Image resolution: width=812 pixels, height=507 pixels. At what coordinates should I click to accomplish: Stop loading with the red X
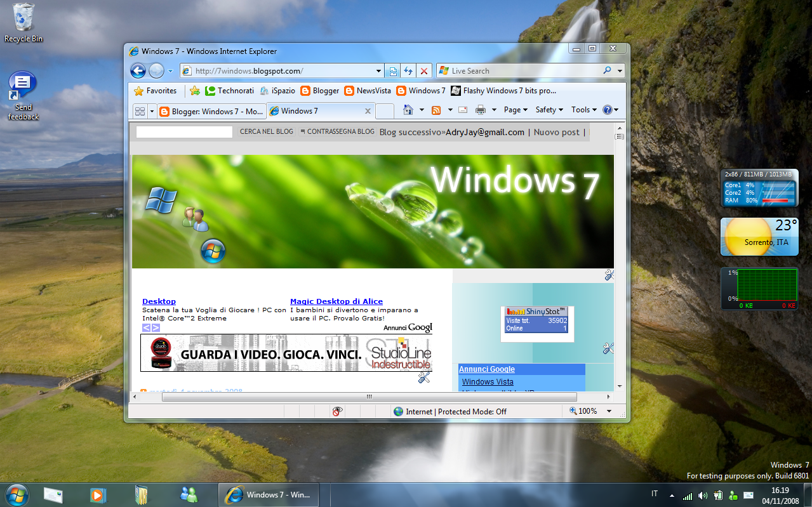tap(424, 71)
